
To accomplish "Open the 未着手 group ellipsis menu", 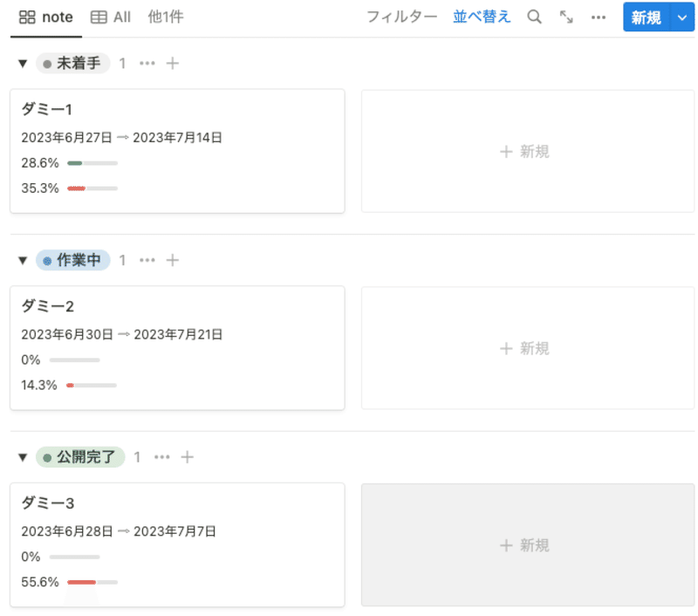I will click(147, 63).
